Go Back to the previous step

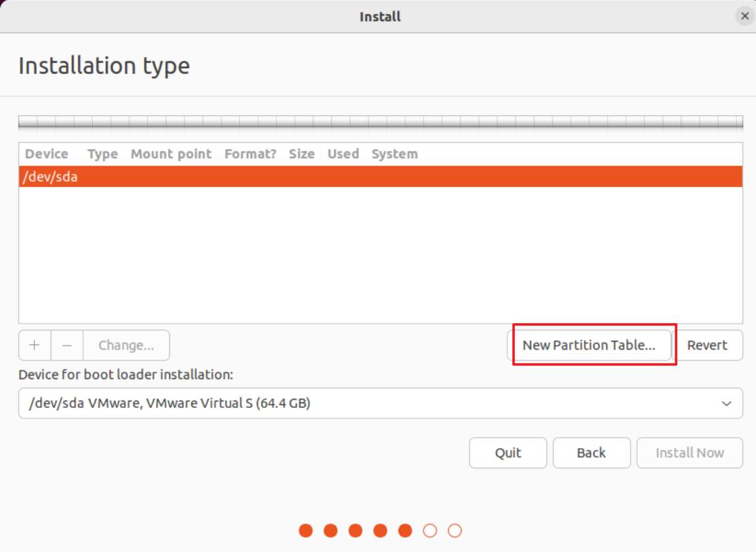pyautogui.click(x=591, y=453)
